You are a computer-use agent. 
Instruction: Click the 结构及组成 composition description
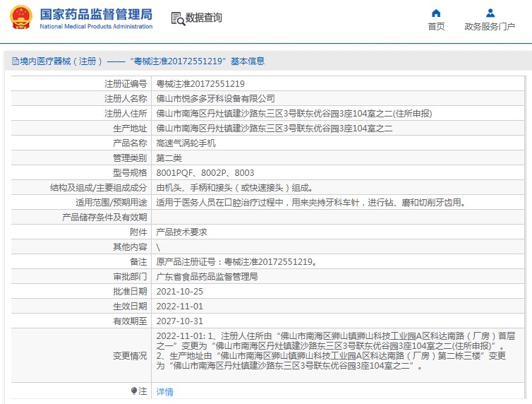tap(234, 188)
